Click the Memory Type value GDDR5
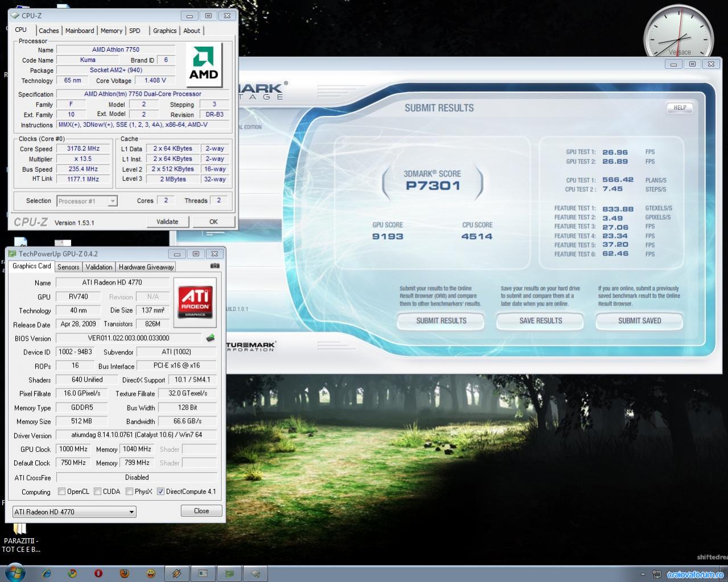The width and height of the screenshot is (728, 582). click(81, 407)
